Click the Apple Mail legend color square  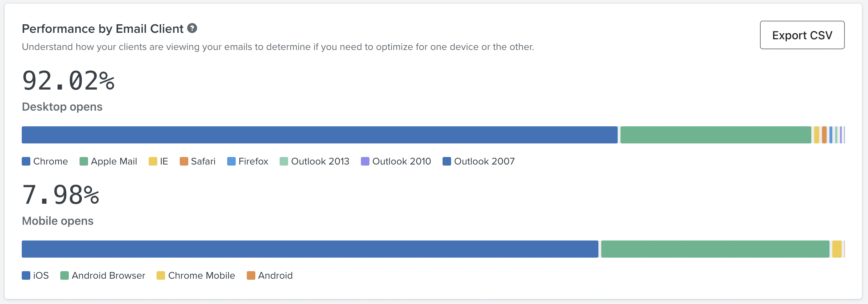(84, 161)
